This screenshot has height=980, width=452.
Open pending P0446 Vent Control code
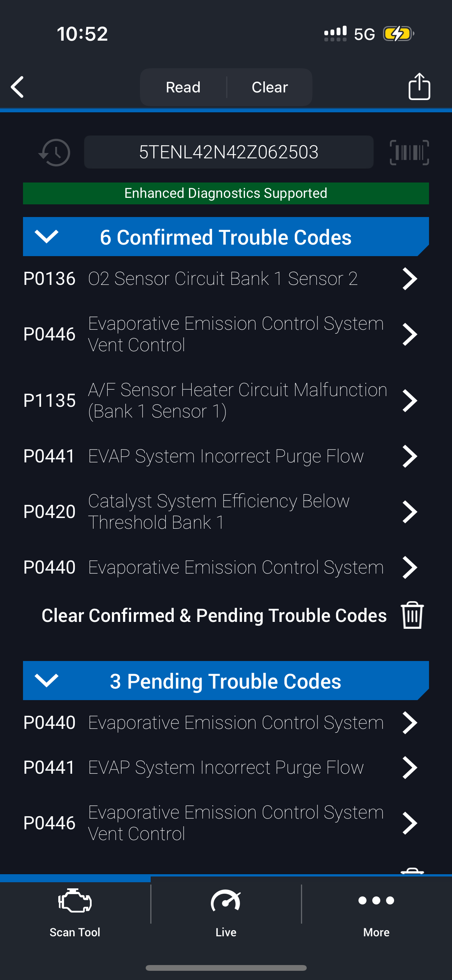pyautogui.click(x=220, y=823)
